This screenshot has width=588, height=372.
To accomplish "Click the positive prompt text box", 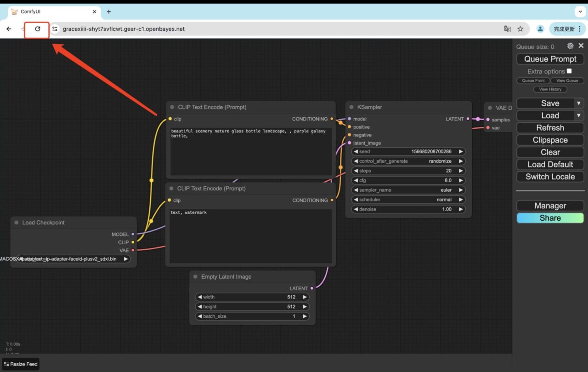I will pos(251,151).
